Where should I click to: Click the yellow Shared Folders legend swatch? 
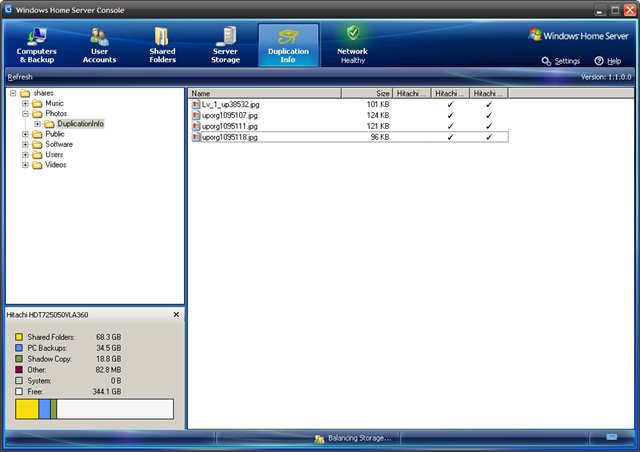[x=19, y=337]
